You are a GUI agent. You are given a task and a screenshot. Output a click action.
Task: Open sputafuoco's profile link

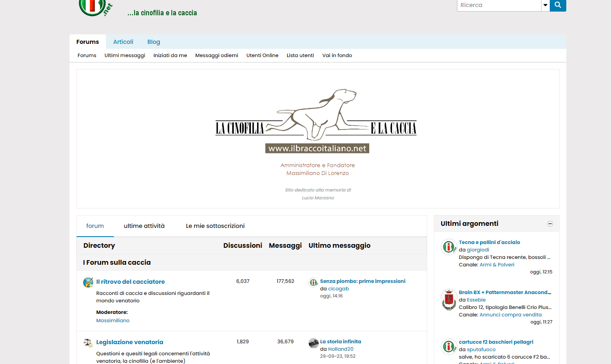click(x=481, y=350)
